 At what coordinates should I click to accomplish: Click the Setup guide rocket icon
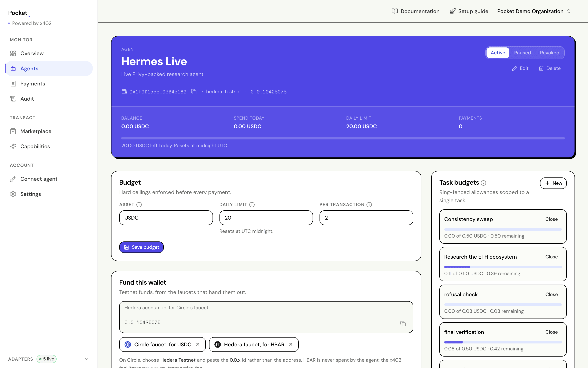(x=452, y=11)
